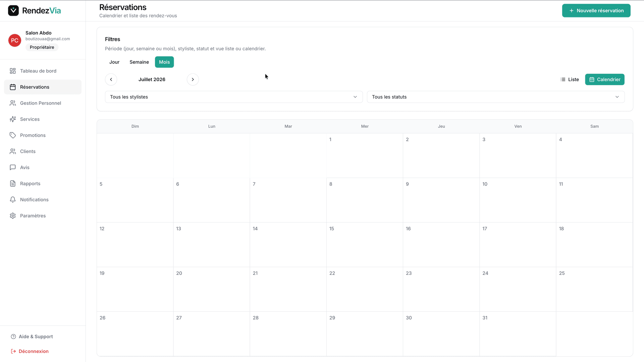644x362 pixels.
Task: Click the Réservations calendar icon in sidebar
Action: coord(13,87)
